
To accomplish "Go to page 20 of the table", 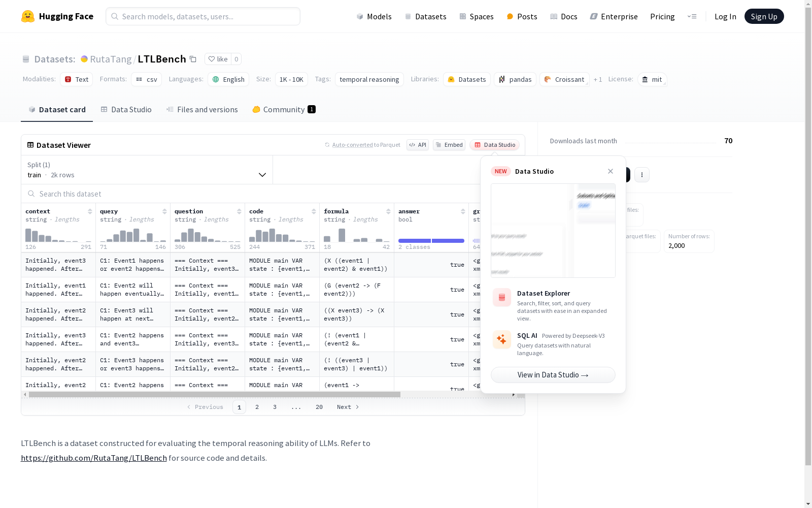I will [319, 407].
